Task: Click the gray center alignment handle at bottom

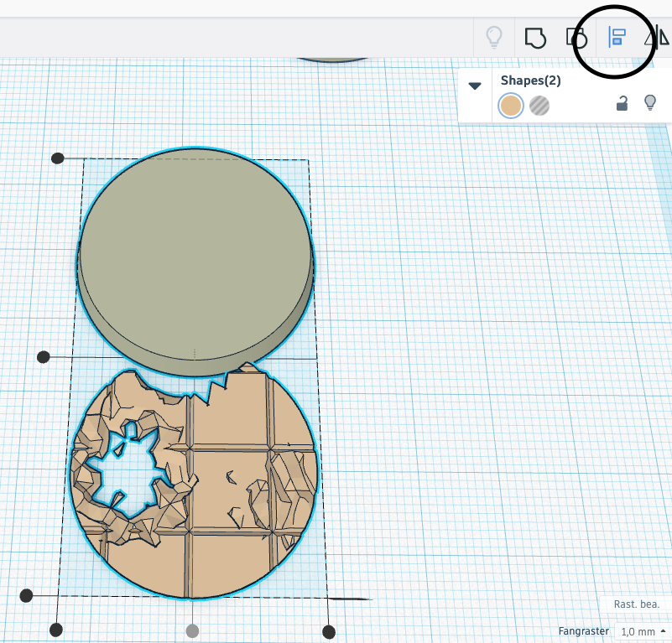Action: click(x=192, y=630)
